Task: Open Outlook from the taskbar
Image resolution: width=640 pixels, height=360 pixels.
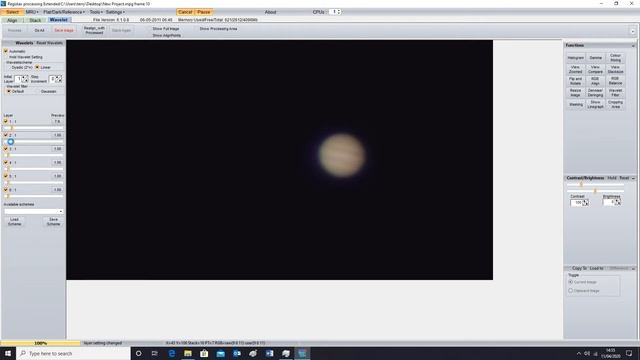Action: click(237, 353)
